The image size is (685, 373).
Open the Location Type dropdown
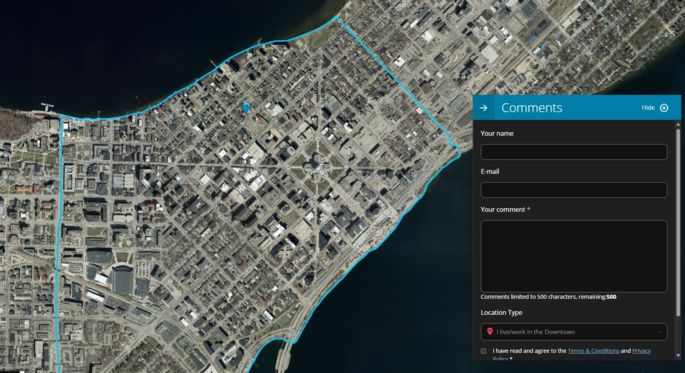(x=574, y=332)
